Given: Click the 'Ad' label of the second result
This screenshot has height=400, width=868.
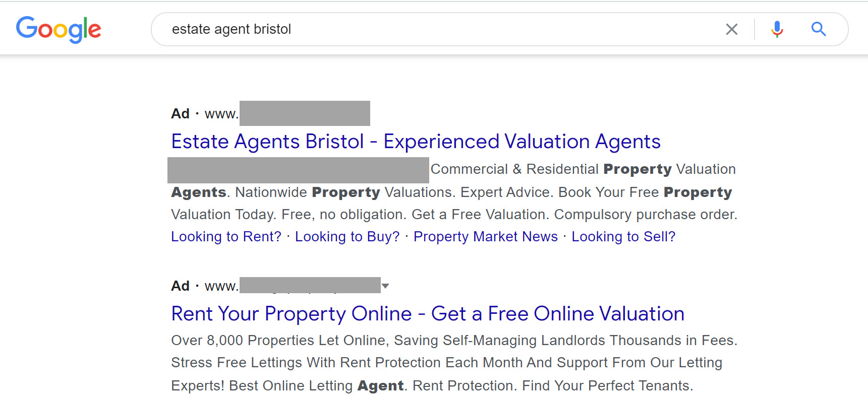Looking at the screenshot, I should [x=180, y=286].
